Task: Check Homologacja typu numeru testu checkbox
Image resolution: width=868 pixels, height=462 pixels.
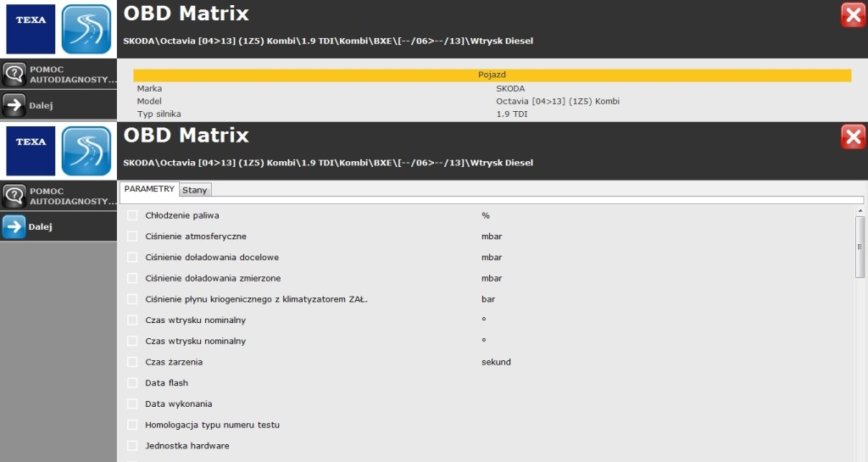Action: pyautogui.click(x=132, y=425)
